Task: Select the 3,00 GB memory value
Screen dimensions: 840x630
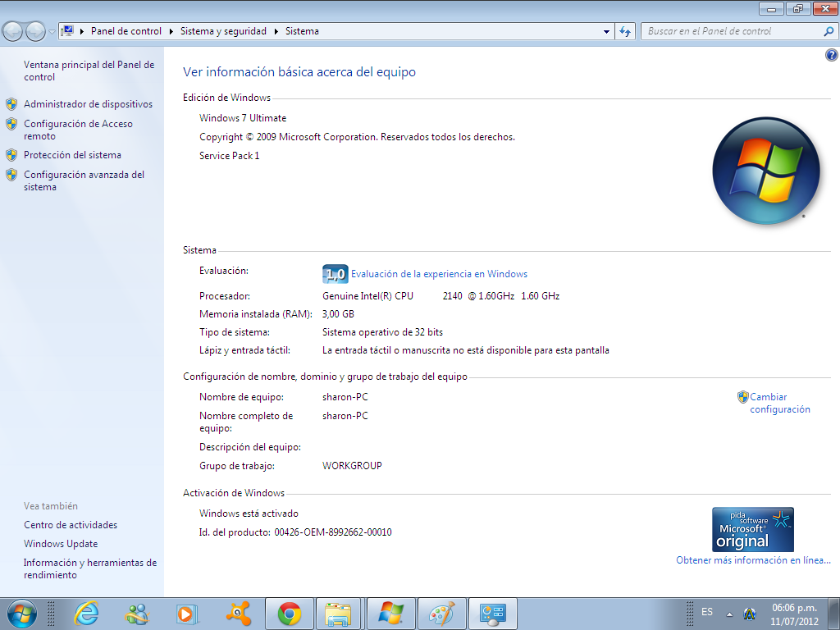Action: click(338, 314)
